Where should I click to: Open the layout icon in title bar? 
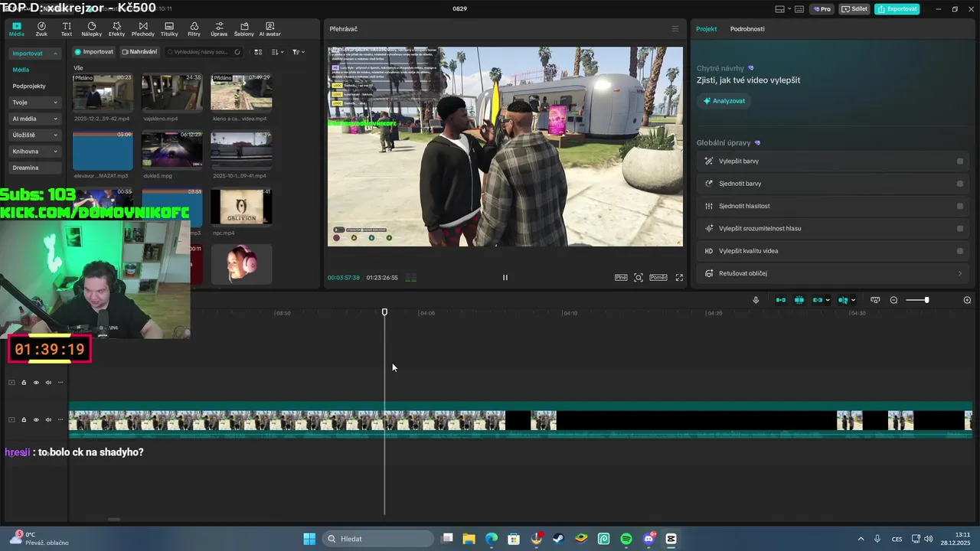click(x=780, y=9)
